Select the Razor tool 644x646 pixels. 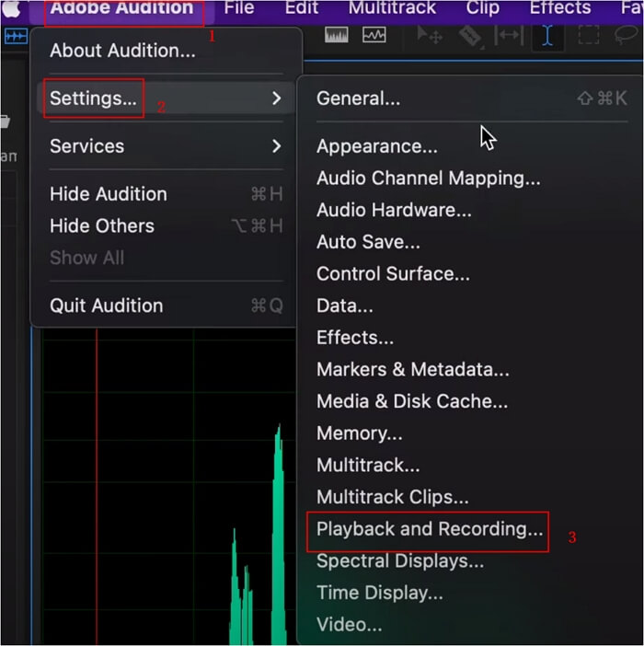tap(471, 36)
